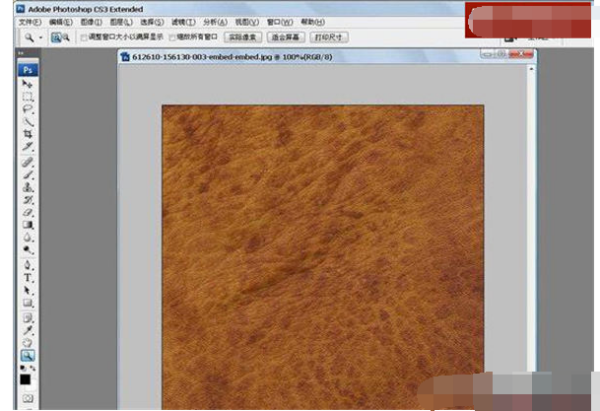Image resolution: width=600 pixels, height=411 pixels.
Task: Select the Clone Stamp tool
Action: 28,188
